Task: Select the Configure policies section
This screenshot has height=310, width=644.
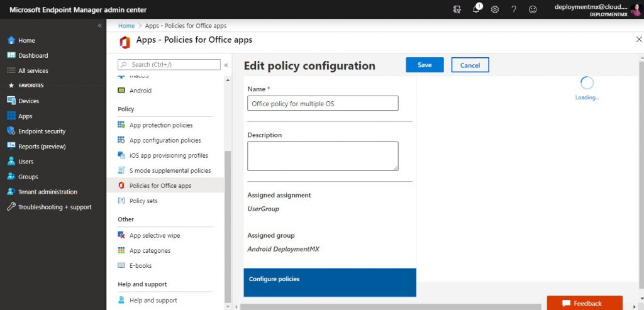Action: pyautogui.click(x=330, y=282)
